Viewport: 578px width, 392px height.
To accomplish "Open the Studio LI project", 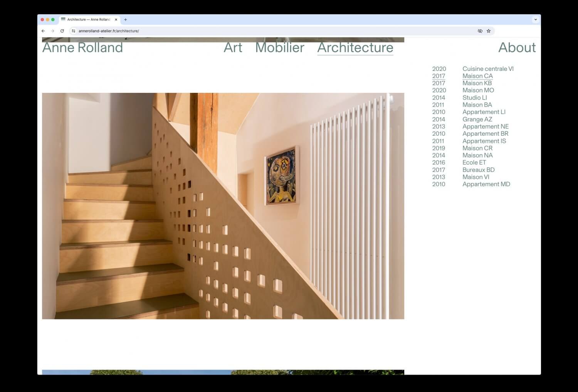I will [475, 98].
